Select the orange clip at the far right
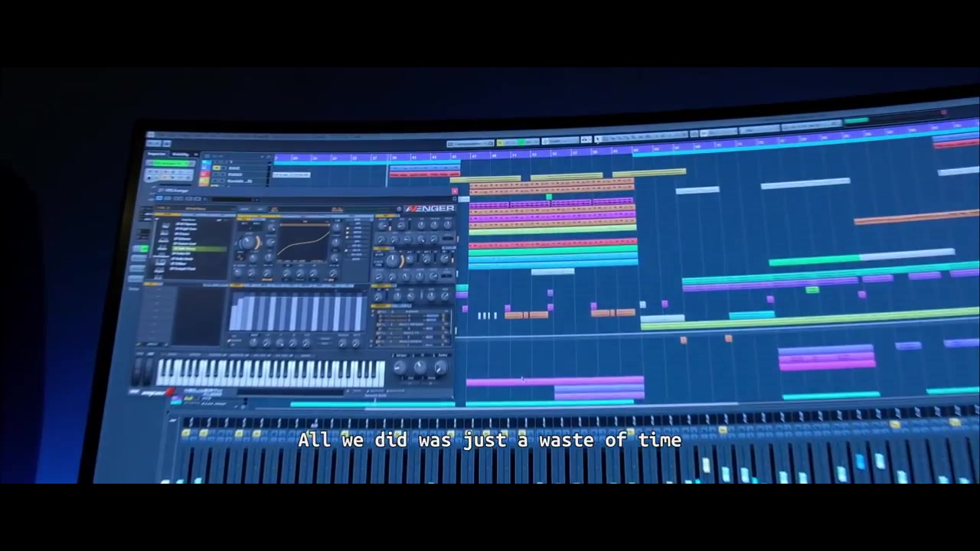The image size is (980, 551). pos(916,217)
